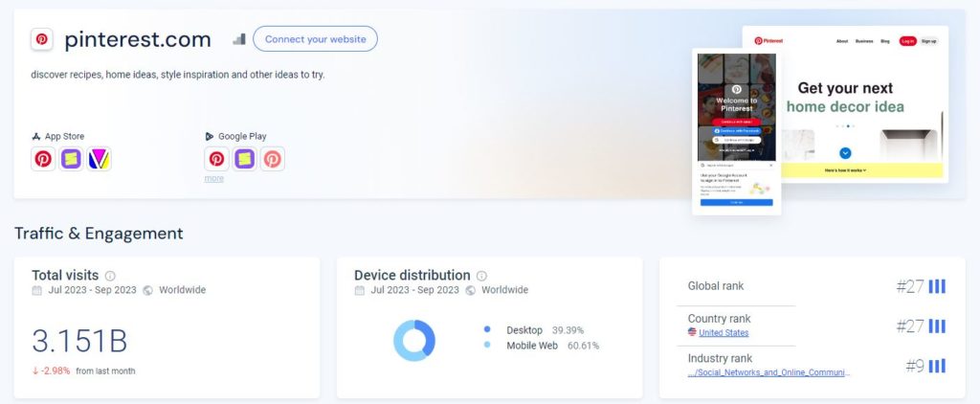Open the Social_Networks_and_Online_Communi industry link

click(768, 372)
